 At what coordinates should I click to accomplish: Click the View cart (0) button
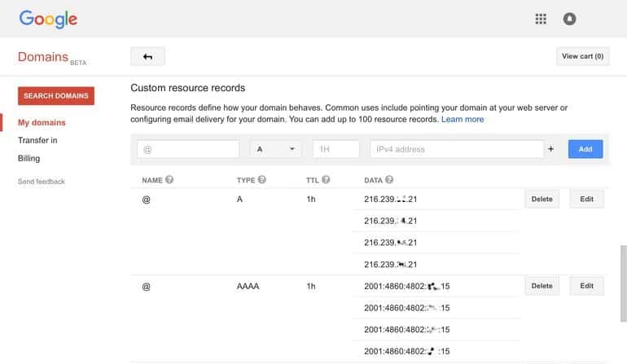582,56
